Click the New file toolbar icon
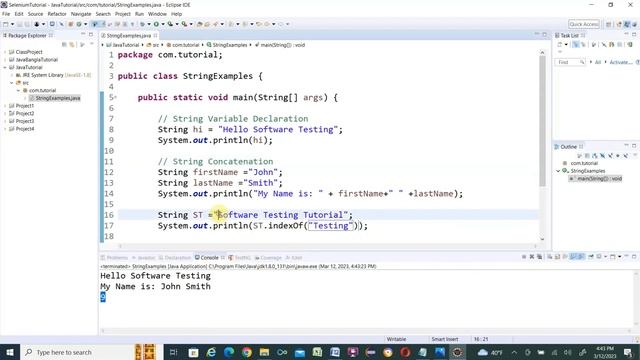The height and width of the screenshot is (360, 640). (5, 24)
